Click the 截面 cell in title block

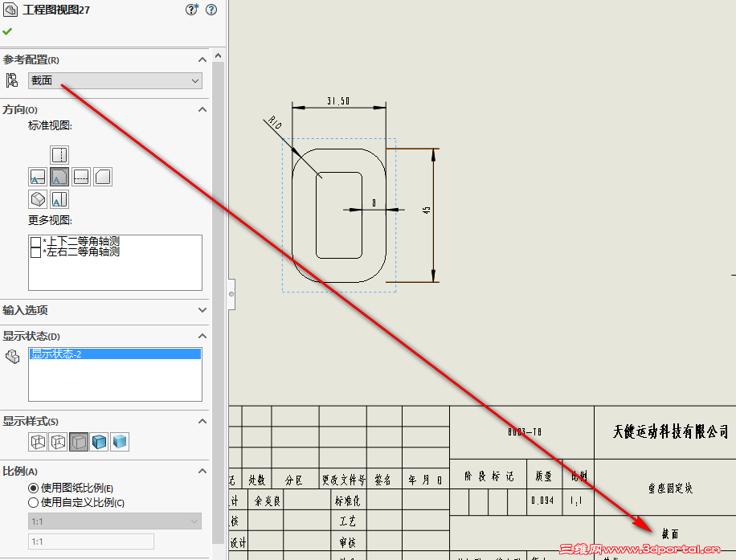click(670, 533)
